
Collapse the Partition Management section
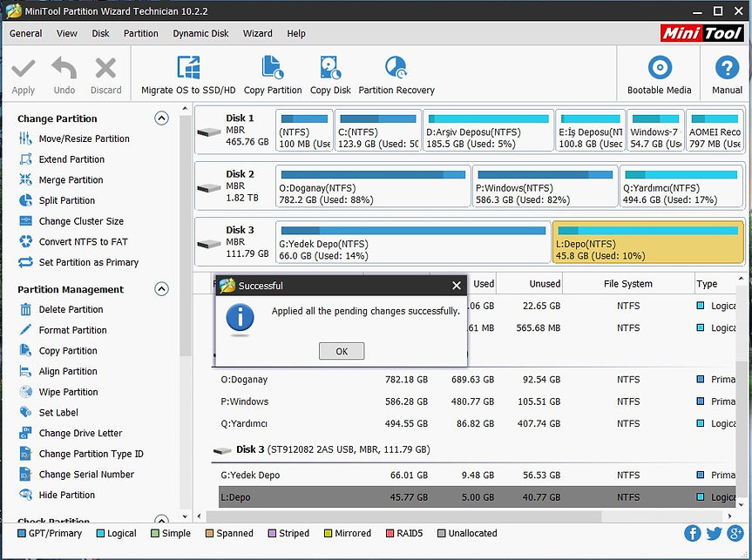tap(161, 288)
